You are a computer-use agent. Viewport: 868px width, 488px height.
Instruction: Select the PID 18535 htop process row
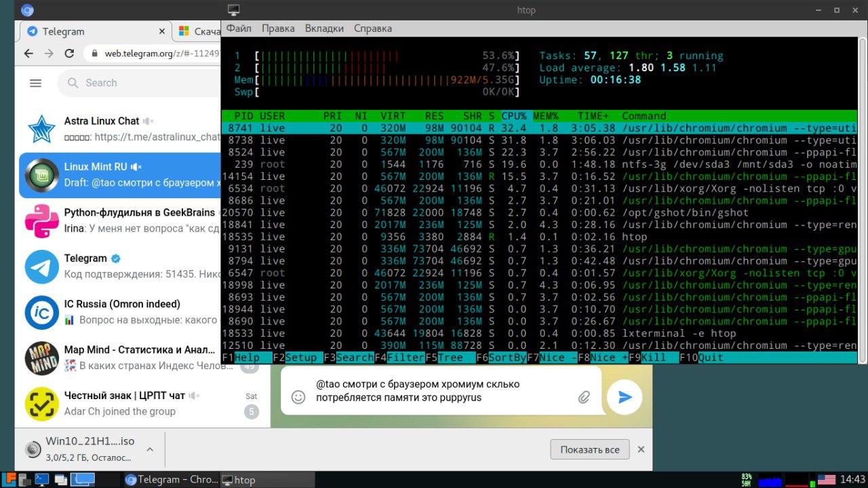tap(539, 237)
